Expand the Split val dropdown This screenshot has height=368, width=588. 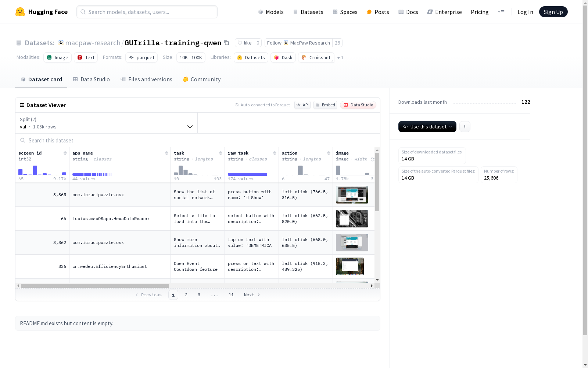pos(106,123)
